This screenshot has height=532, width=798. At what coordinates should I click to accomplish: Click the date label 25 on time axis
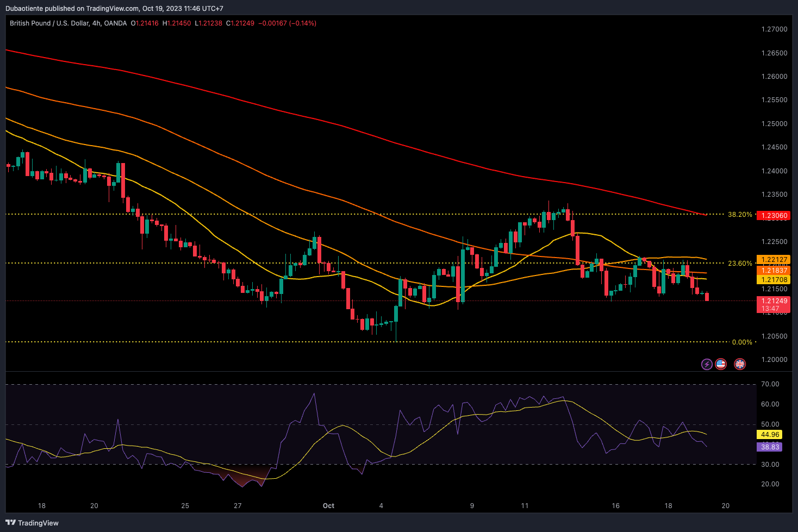185,506
